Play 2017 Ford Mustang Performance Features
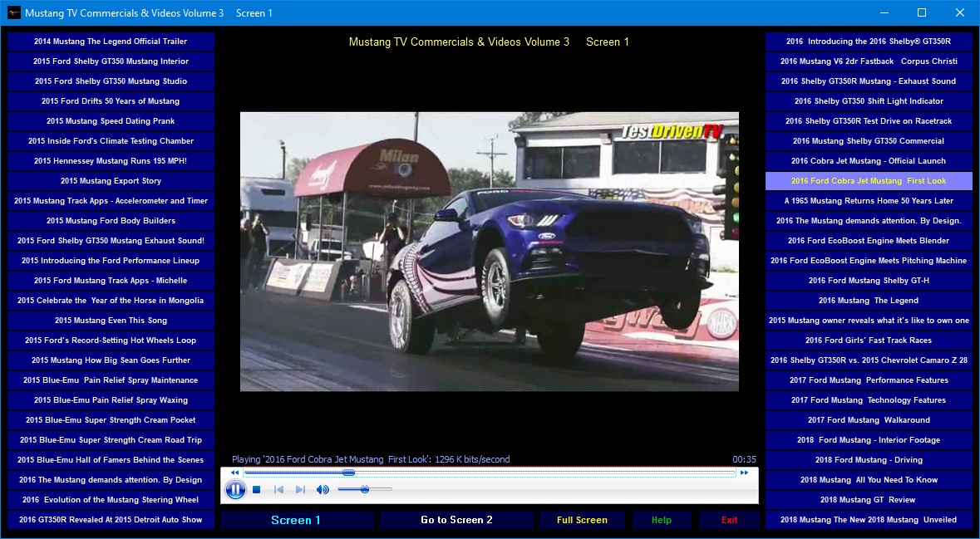 click(x=869, y=380)
